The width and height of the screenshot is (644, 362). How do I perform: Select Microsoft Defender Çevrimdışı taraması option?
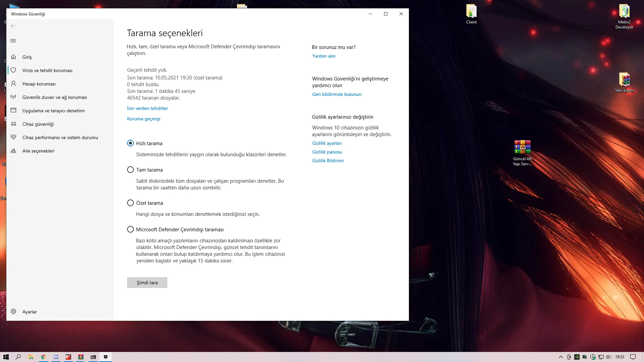pos(130,229)
